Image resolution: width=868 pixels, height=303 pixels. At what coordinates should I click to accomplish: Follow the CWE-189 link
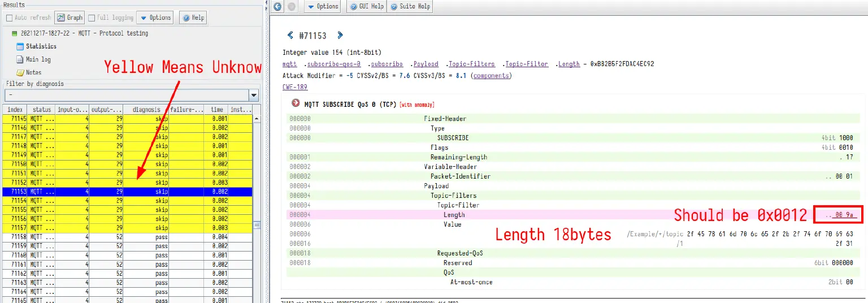(x=294, y=87)
